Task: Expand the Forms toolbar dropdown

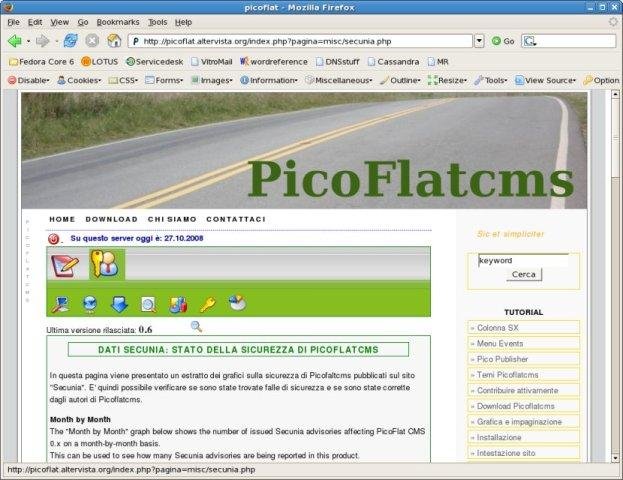Action: [x=164, y=80]
